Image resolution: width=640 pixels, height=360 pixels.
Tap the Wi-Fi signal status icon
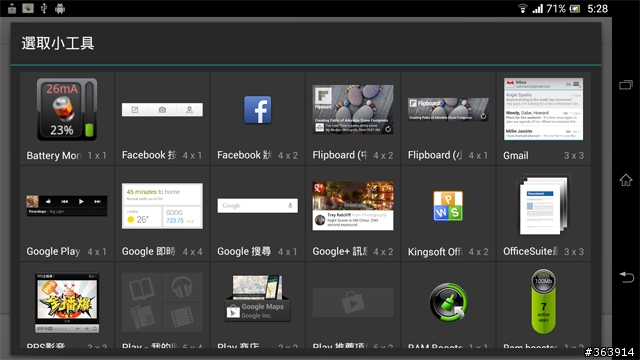(x=522, y=8)
